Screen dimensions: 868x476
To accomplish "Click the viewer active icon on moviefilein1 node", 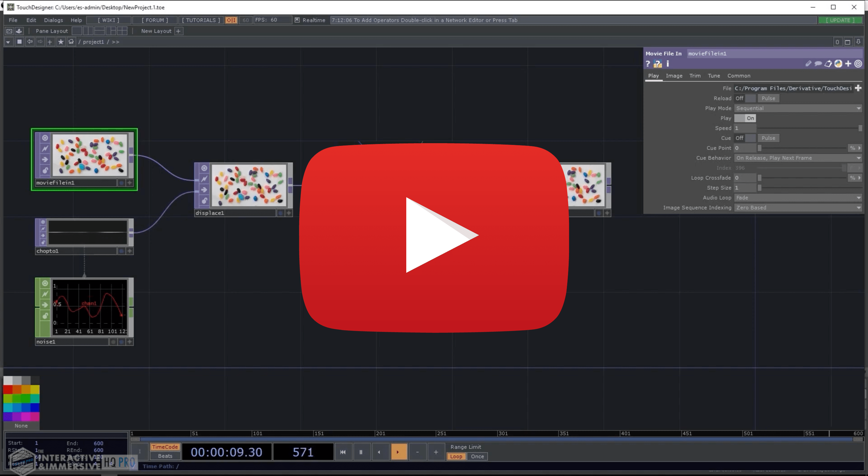I will coord(45,138).
